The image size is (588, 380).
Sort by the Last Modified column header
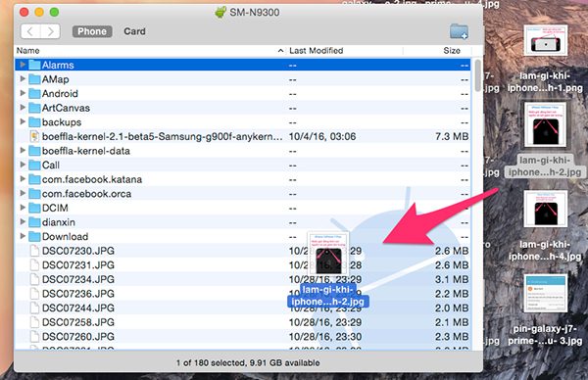344,51
